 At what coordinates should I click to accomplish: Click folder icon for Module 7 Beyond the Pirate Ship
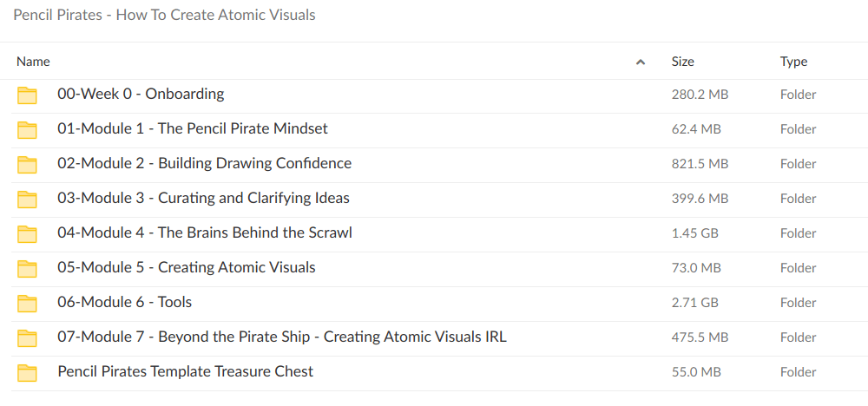[x=28, y=338]
